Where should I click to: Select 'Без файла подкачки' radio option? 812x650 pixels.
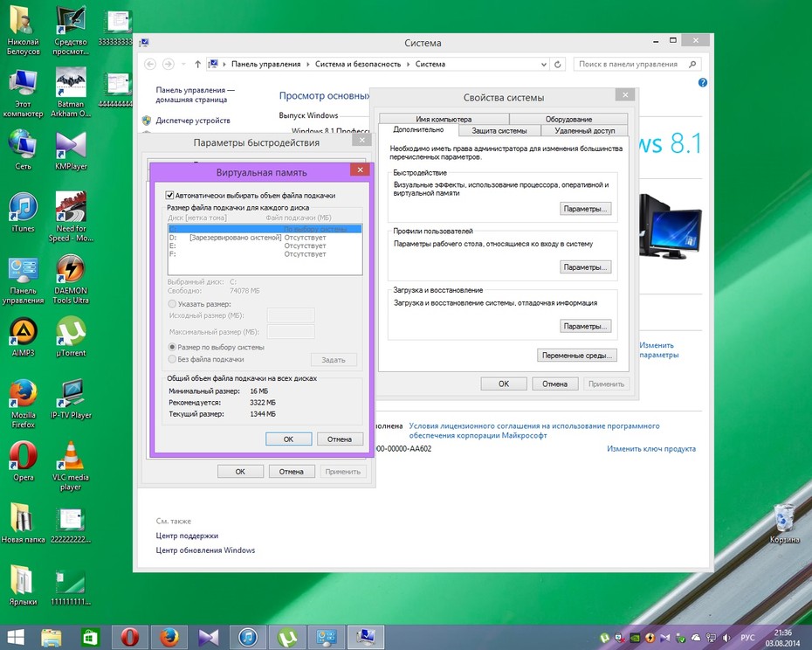pos(172,359)
